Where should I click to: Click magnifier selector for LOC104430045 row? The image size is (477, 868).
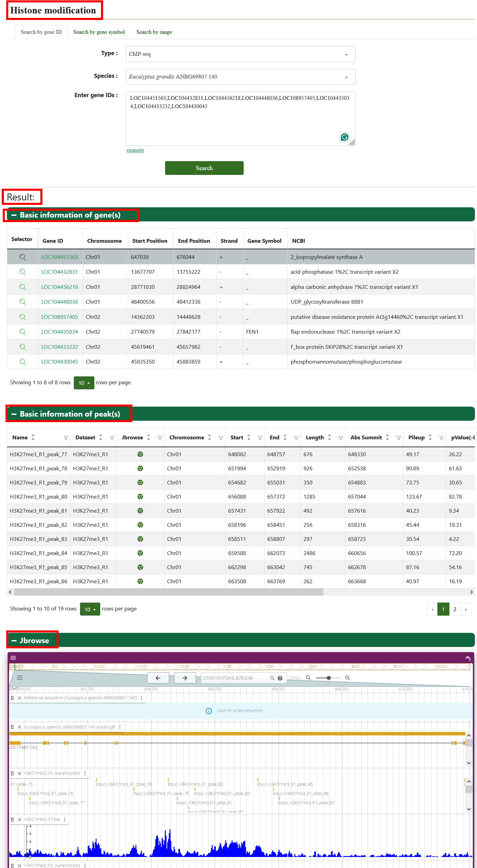coord(23,362)
